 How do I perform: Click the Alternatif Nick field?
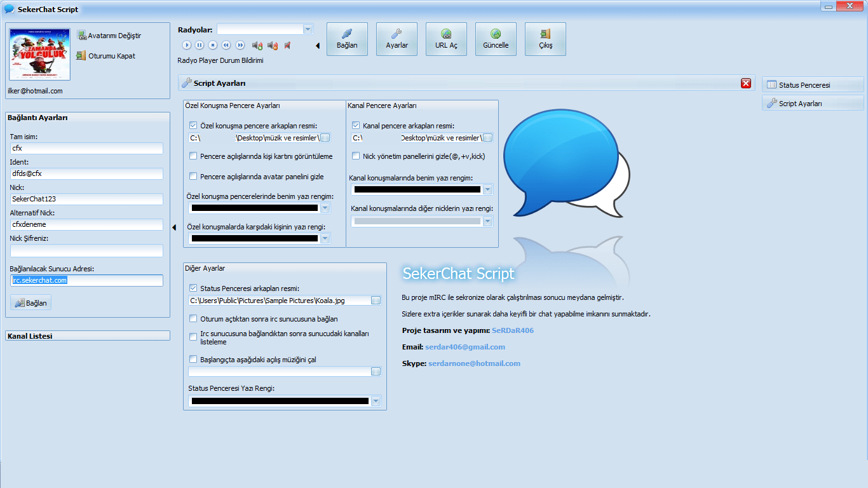click(x=86, y=224)
